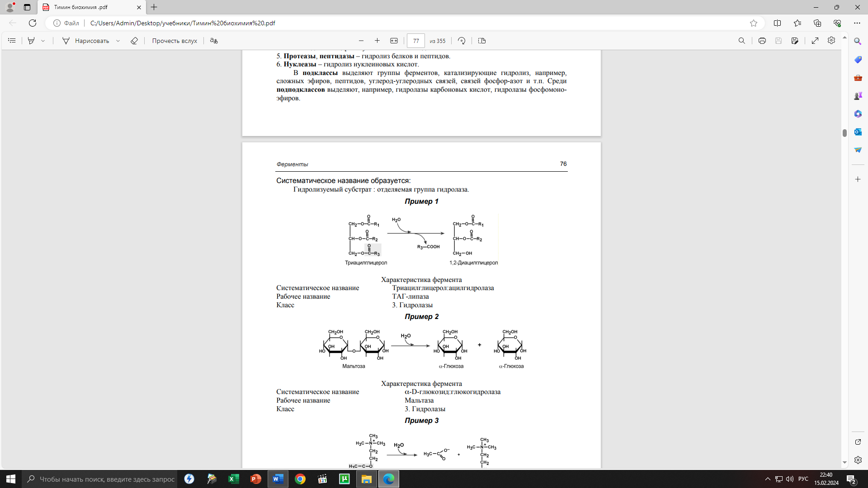
Task: Open the profile avatar menu
Action: tap(10, 7)
